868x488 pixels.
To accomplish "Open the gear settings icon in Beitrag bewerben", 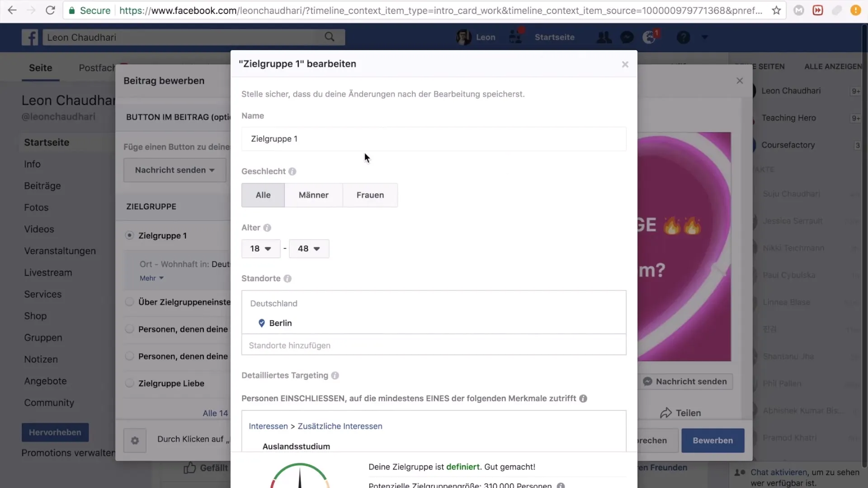I will 135,441.
